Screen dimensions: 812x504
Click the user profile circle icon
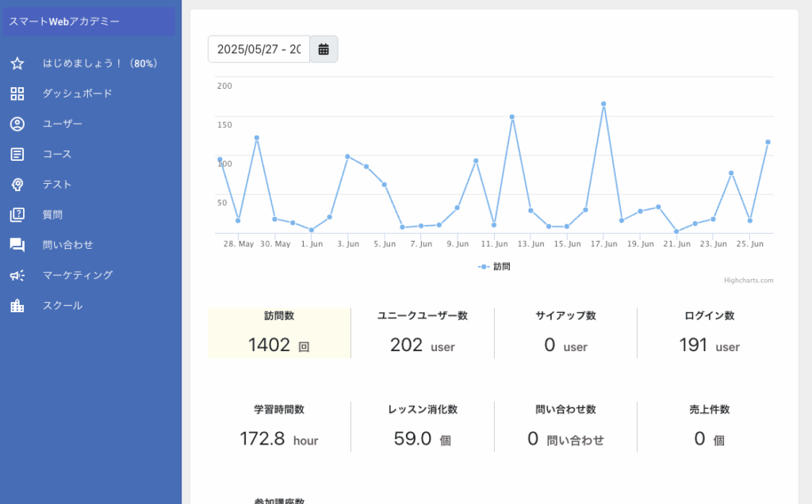(17, 124)
